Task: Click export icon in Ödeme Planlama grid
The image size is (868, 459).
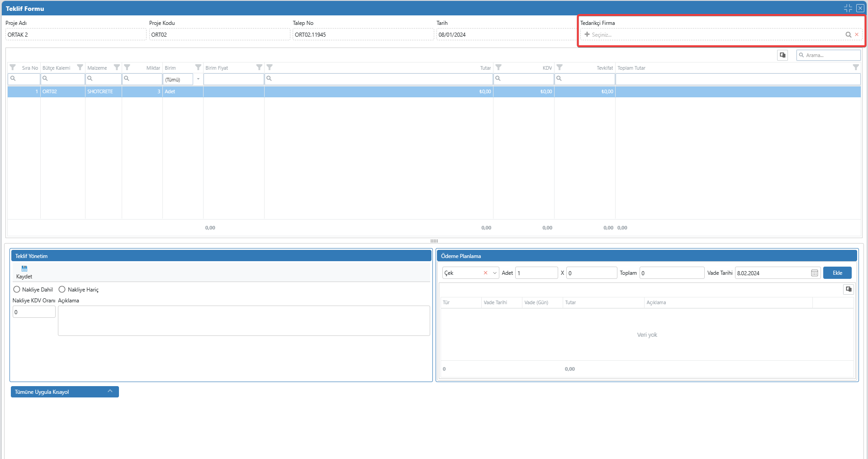Action: coord(849,289)
